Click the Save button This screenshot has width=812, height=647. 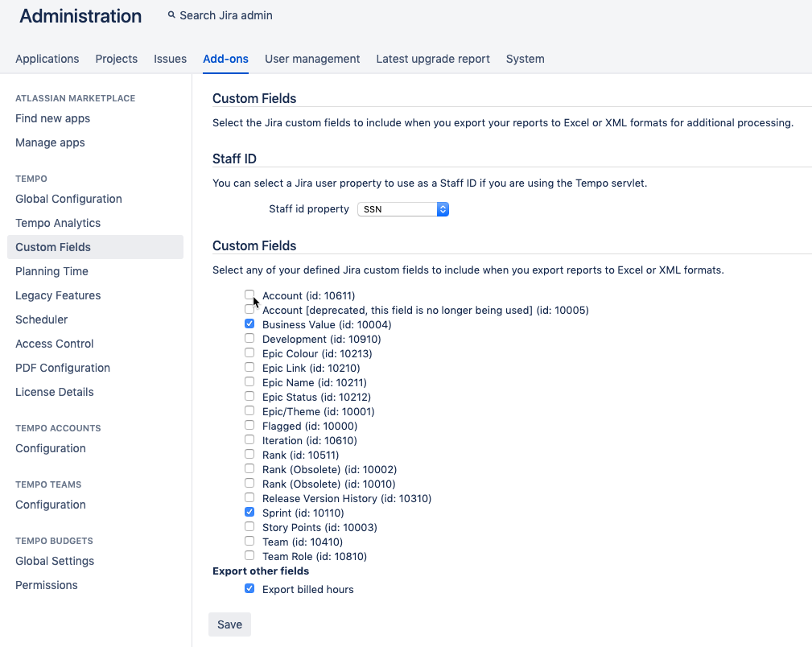pos(229,624)
